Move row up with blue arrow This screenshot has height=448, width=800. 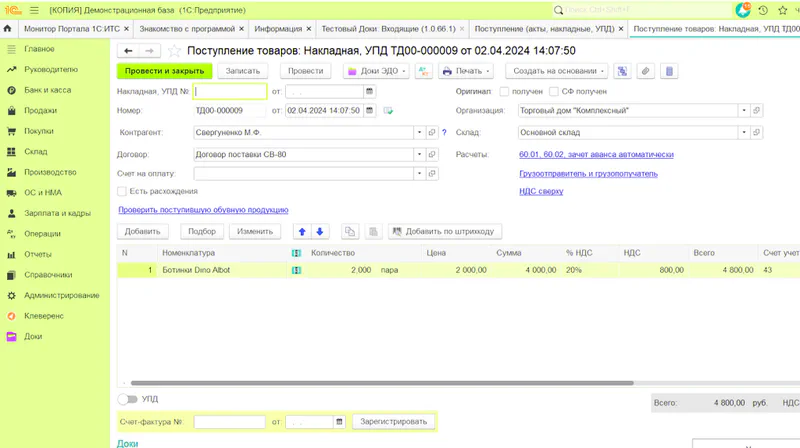[301, 231]
